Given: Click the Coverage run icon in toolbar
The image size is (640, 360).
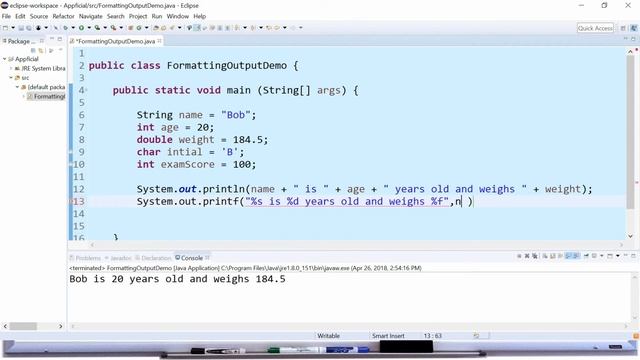Looking at the screenshot, I should 97,28.
